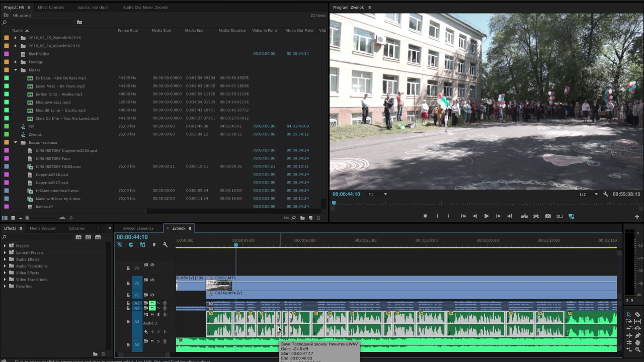
Task: Mute track A4
Action: coord(152,341)
